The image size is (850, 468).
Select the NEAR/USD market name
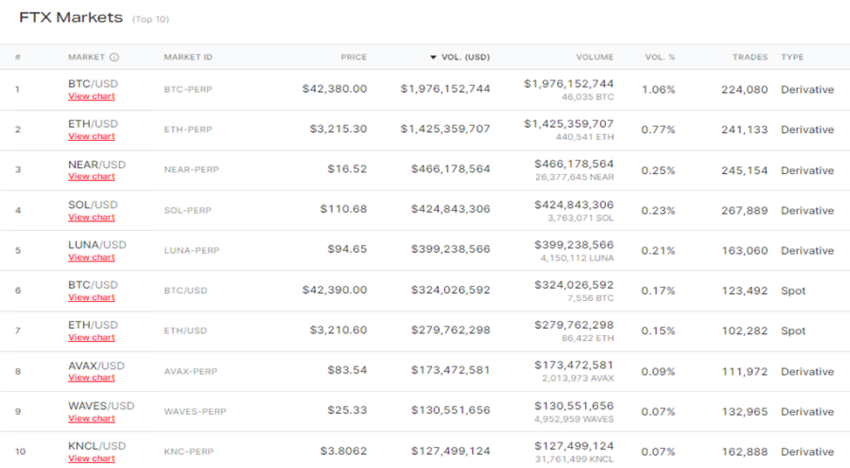pos(97,164)
